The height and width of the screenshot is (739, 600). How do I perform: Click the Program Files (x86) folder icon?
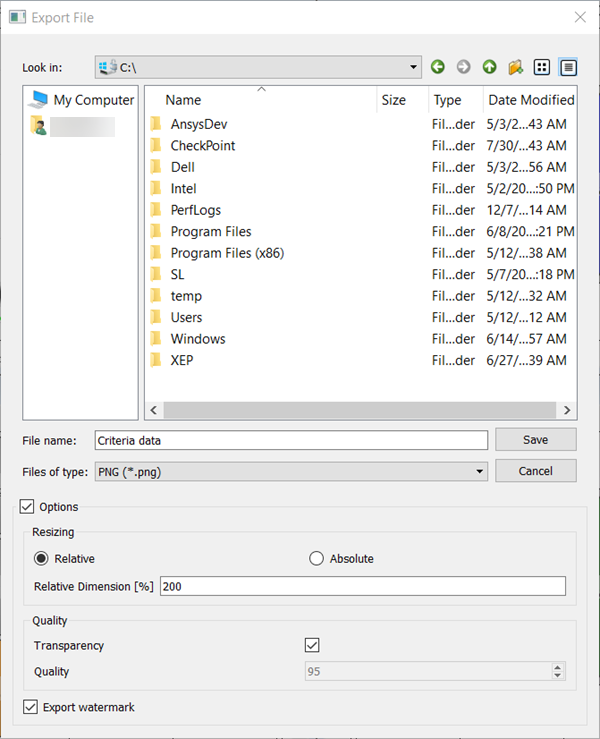pyautogui.click(x=156, y=253)
